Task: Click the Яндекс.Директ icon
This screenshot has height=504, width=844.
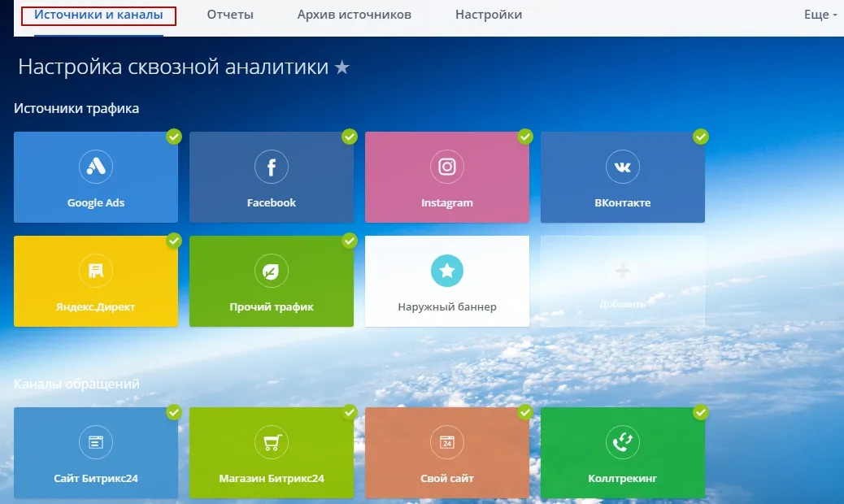Action: pos(96,271)
